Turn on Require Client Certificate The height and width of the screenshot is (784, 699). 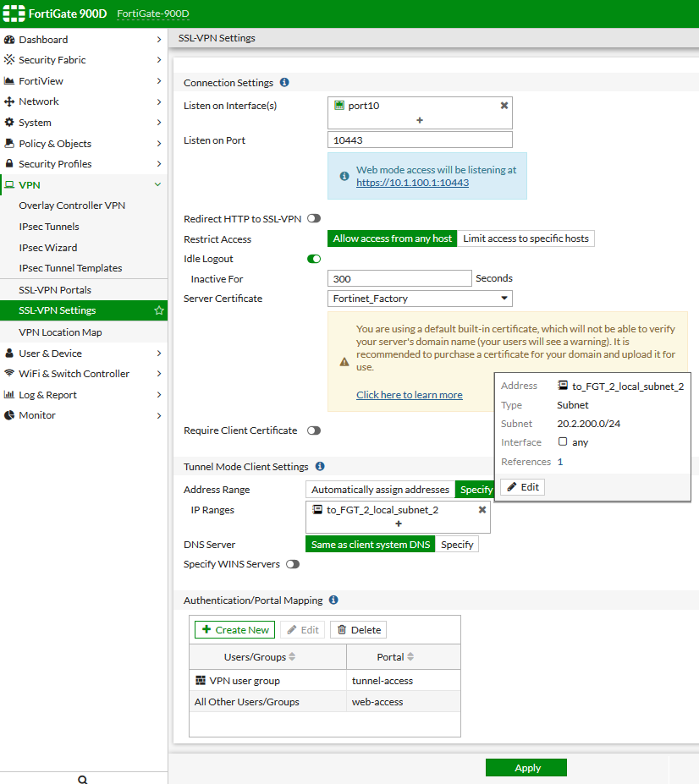[x=314, y=430]
